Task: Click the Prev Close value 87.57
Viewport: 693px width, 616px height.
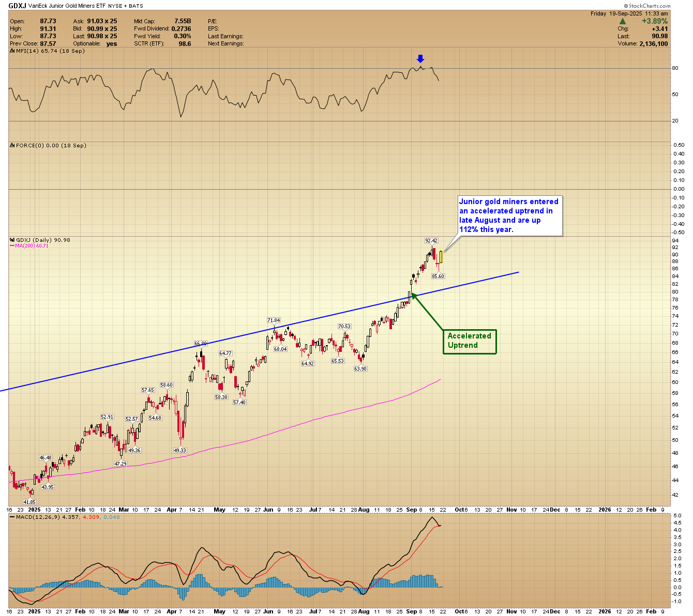Action: tap(48, 44)
